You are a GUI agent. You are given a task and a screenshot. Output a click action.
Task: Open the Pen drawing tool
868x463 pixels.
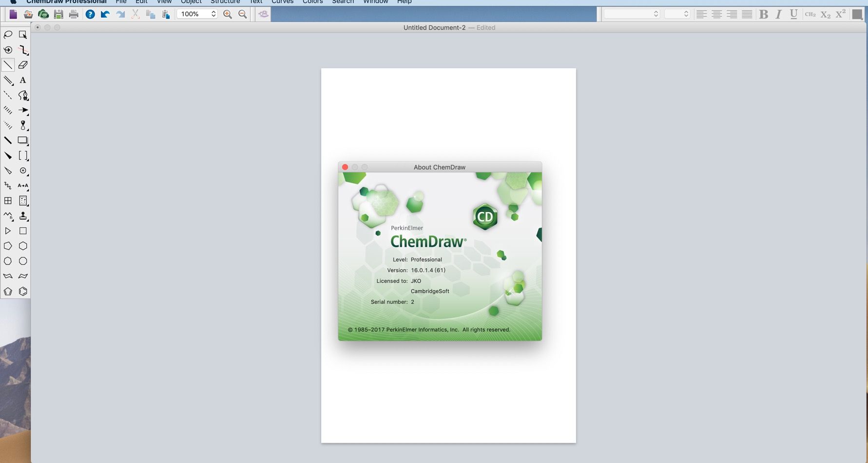coord(23,95)
